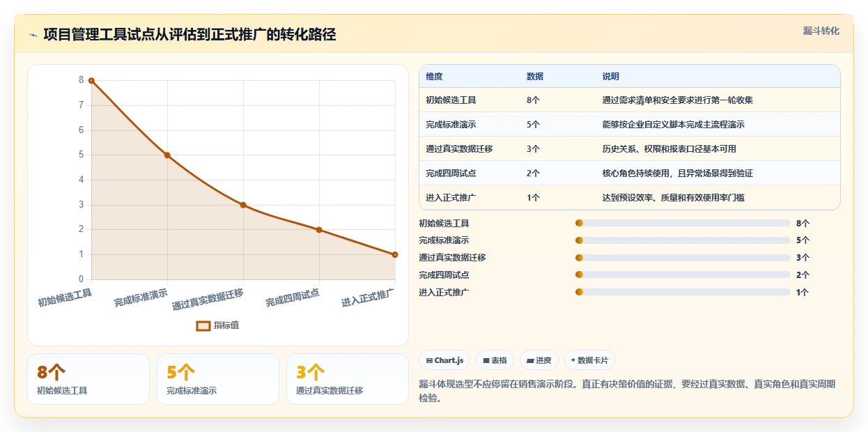Screen dimensions: 868x432
Task: Click the chart data point for 初始候选工具
Action: pos(91,81)
